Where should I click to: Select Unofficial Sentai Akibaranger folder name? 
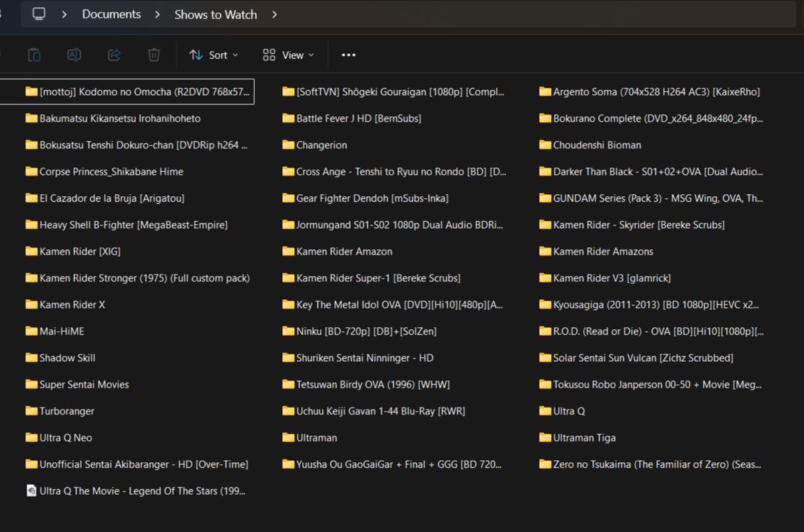point(144,464)
